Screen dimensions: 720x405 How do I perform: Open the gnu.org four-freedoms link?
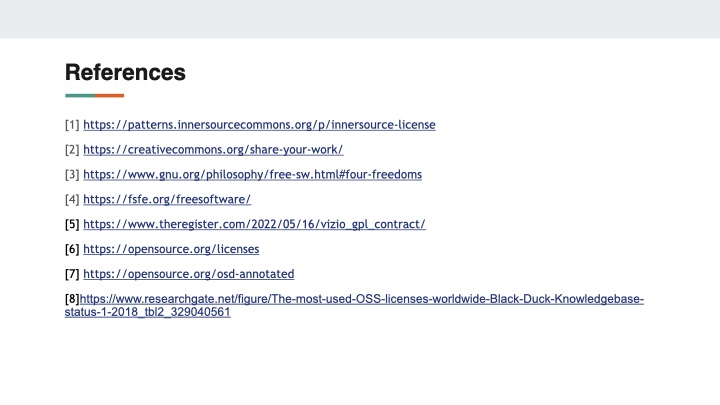pos(253,174)
